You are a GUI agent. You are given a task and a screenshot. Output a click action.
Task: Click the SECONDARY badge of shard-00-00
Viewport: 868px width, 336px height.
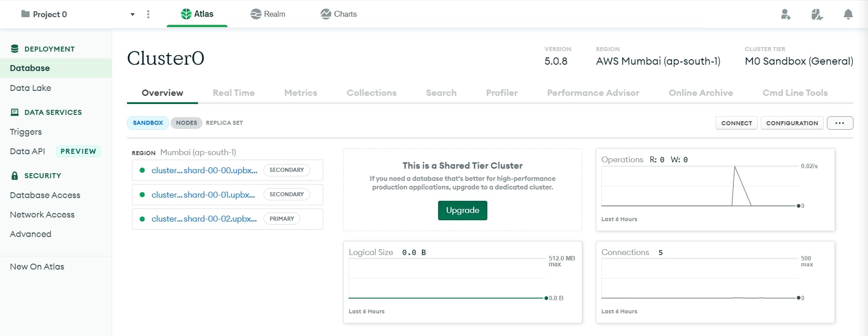(287, 170)
